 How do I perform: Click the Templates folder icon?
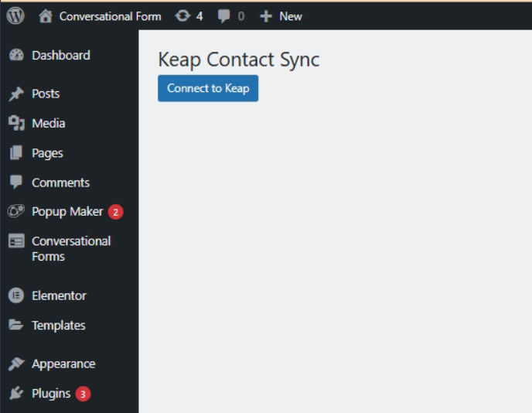coord(16,326)
